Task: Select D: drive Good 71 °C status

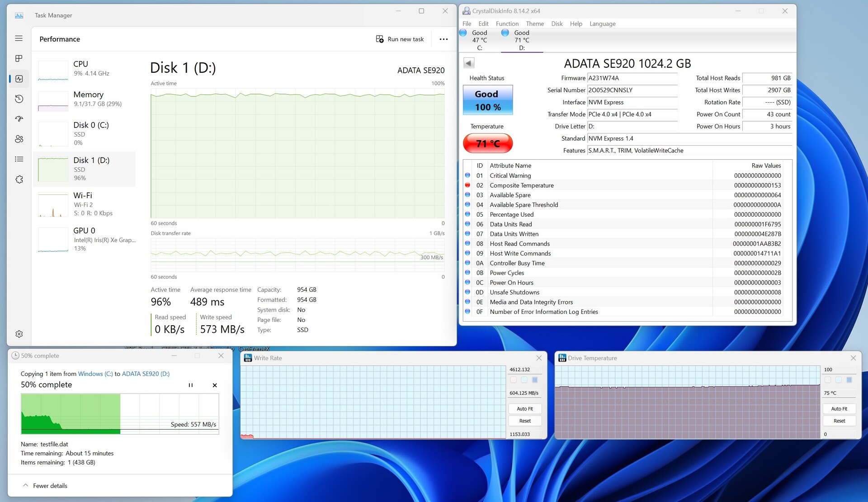Action: click(522, 40)
